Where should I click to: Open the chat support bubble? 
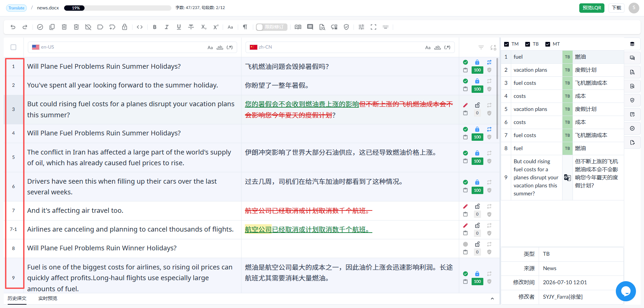click(x=626, y=291)
